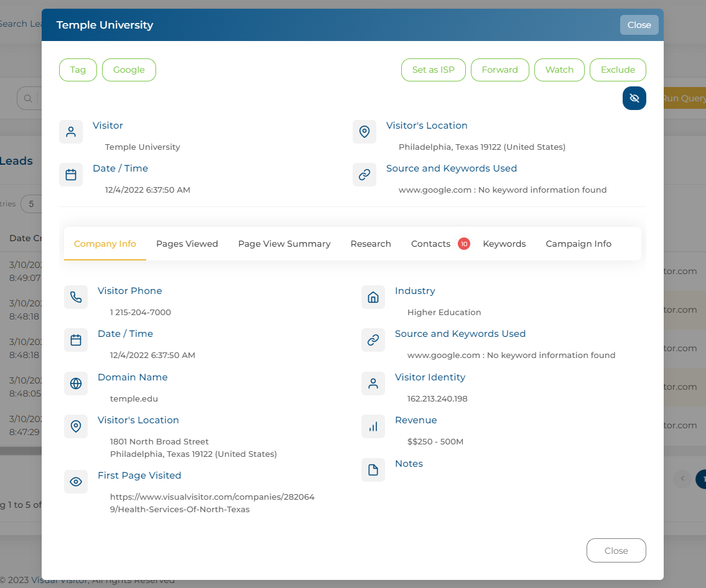Open the Pages Viewed tab

tap(187, 244)
